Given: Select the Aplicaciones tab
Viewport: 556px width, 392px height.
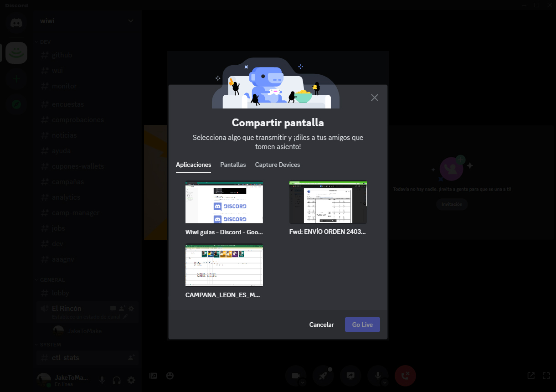Looking at the screenshot, I should point(193,165).
